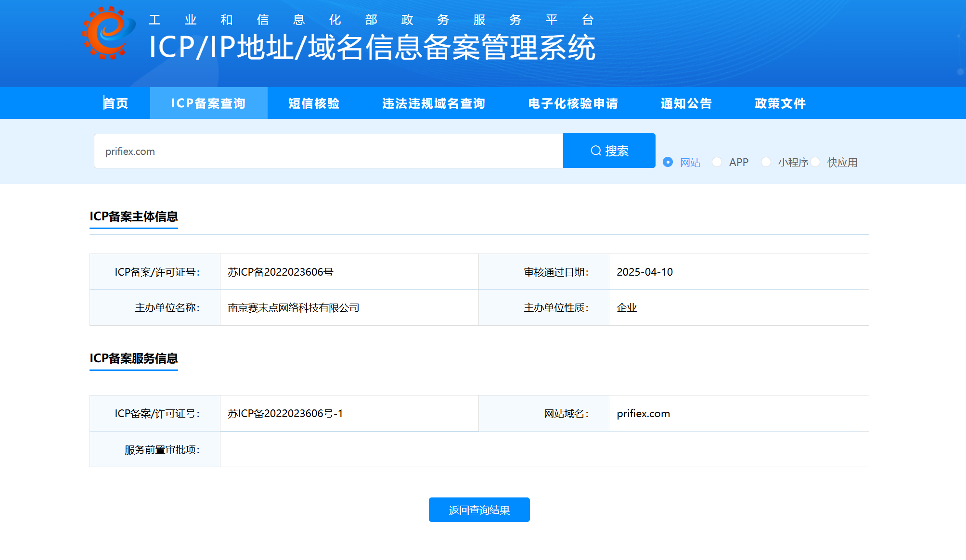Focus the prifiex.com search input field
The image size is (966, 560).
coord(327,151)
